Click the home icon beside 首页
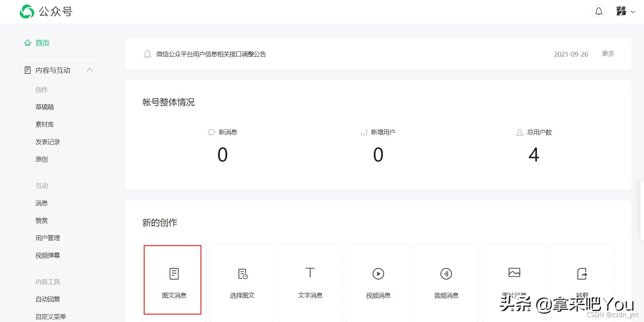The image size is (644, 322). pos(28,42)
